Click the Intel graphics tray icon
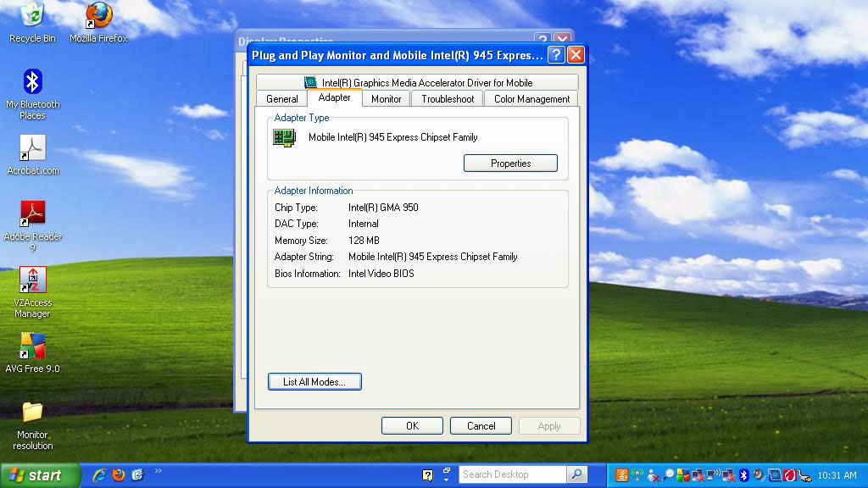 pos(775,474)
